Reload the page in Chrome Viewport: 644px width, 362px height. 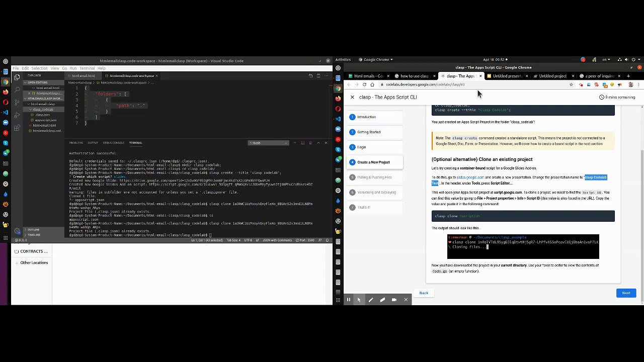(x=364, y=84)
